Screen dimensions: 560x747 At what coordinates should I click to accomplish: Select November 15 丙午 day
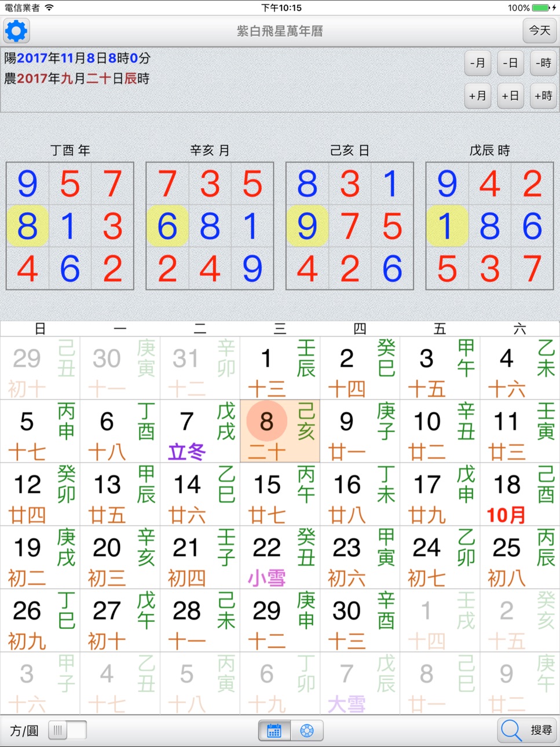(x=280, y=495)
